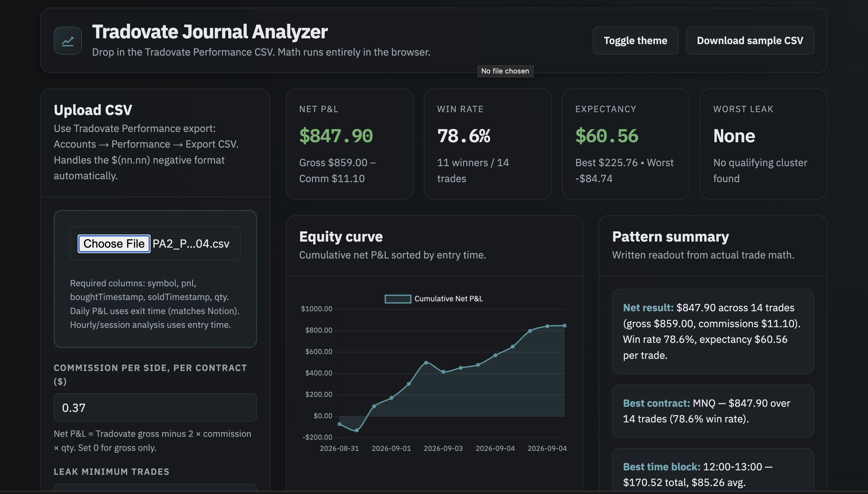Click the expectancy value $60.56
The height and width of the screenshot is (494, 868).
click(x=607, y=136)
